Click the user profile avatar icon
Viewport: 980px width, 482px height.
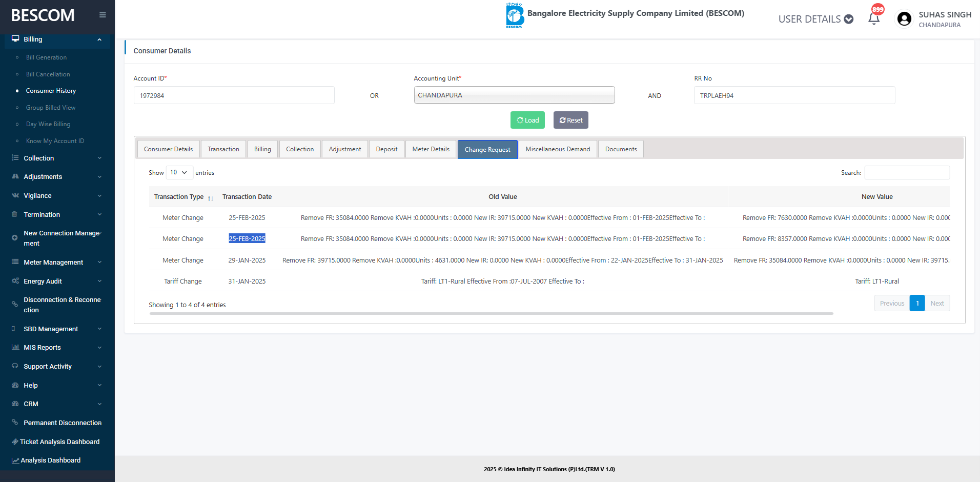905,19
